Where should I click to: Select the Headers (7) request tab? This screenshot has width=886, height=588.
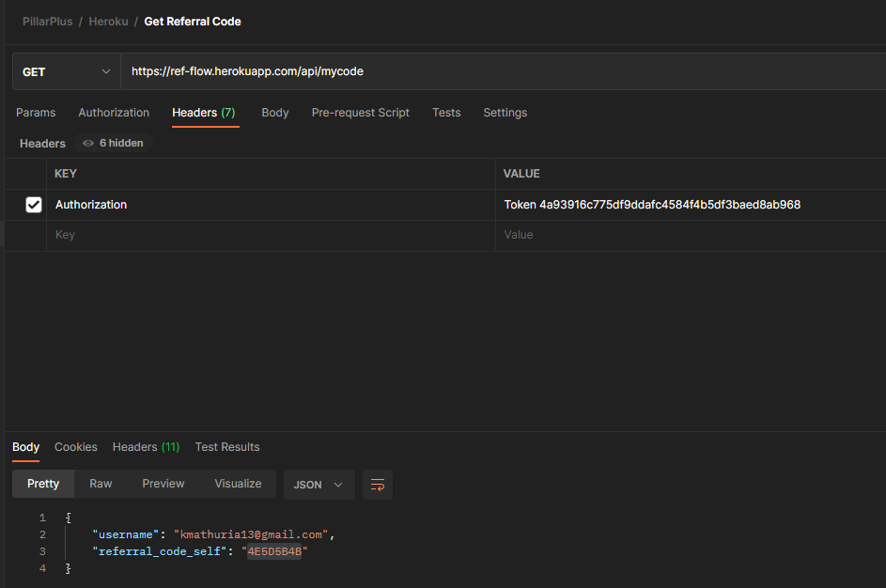pyautogui.click(x=204, y=113)
